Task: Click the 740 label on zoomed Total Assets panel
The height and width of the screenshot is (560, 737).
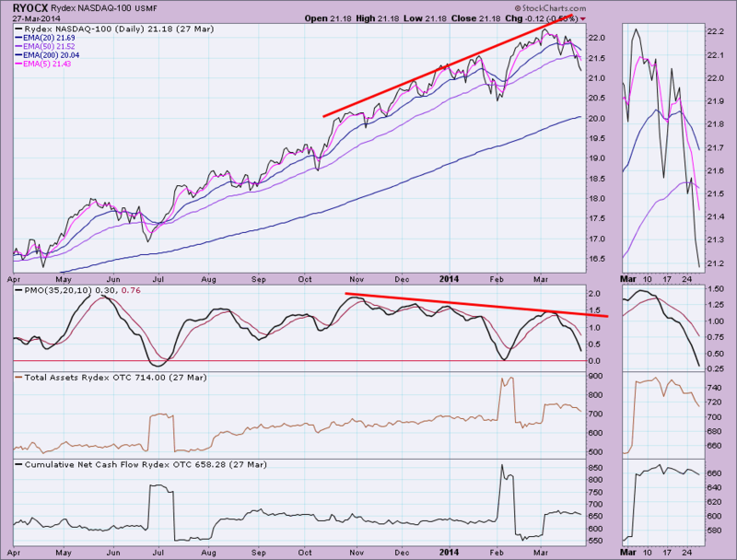Action: (713, 388)
